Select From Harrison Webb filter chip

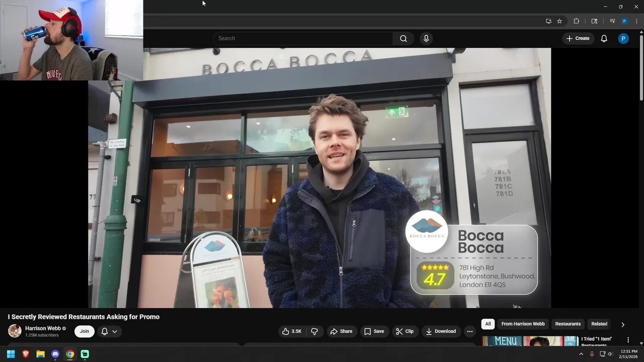pyautogui.click(x=523, y=324)
